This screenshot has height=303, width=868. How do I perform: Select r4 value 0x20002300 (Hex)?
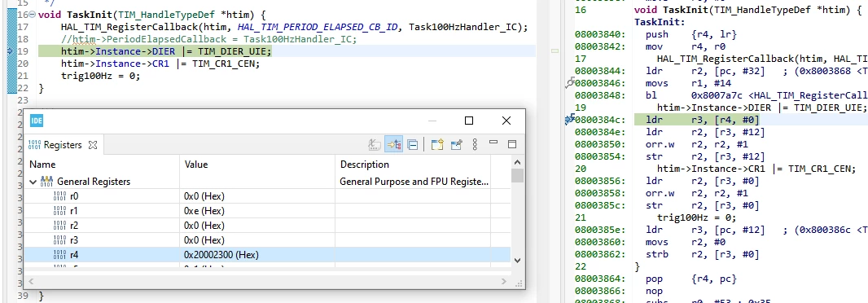point(221,255)
